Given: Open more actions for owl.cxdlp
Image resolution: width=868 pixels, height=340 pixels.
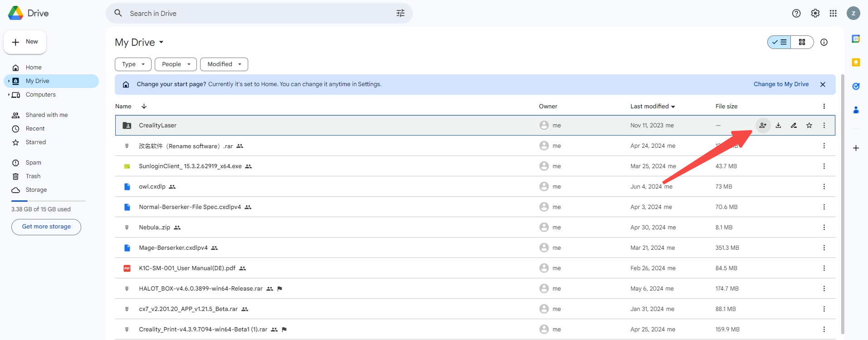Looking at the screenshot, I should point(824,186).
